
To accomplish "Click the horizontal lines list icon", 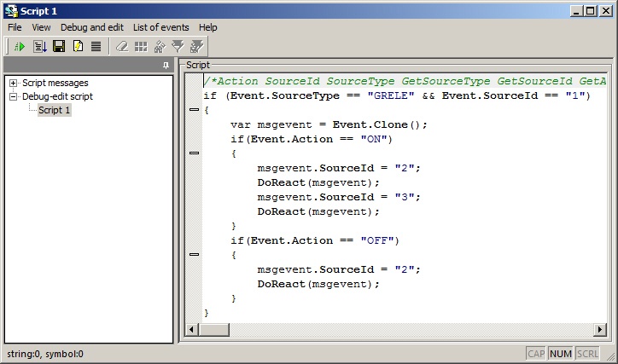I will (96, 46).
